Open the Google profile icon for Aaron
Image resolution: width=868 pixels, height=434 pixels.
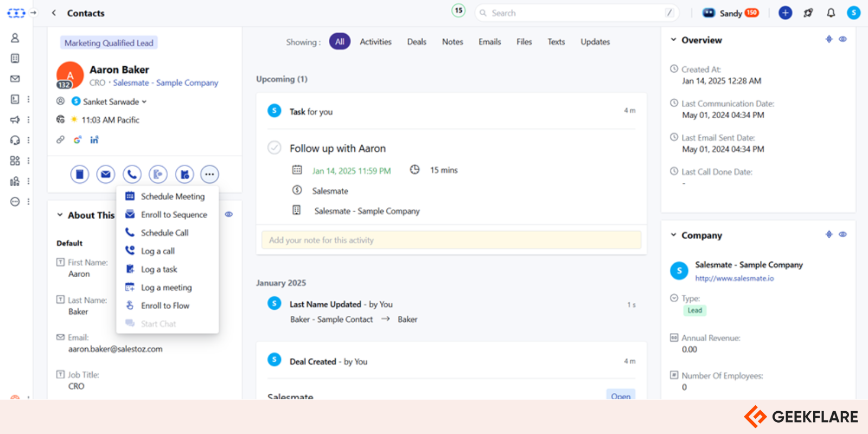78,140
